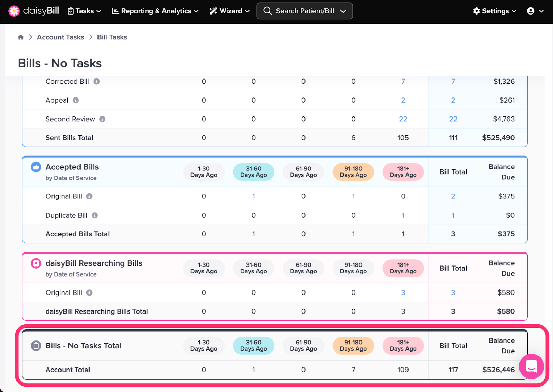This screenshot has height=392, width=553.
Task: Click the Search Patient/Bill field
Action: coord(304,11)
